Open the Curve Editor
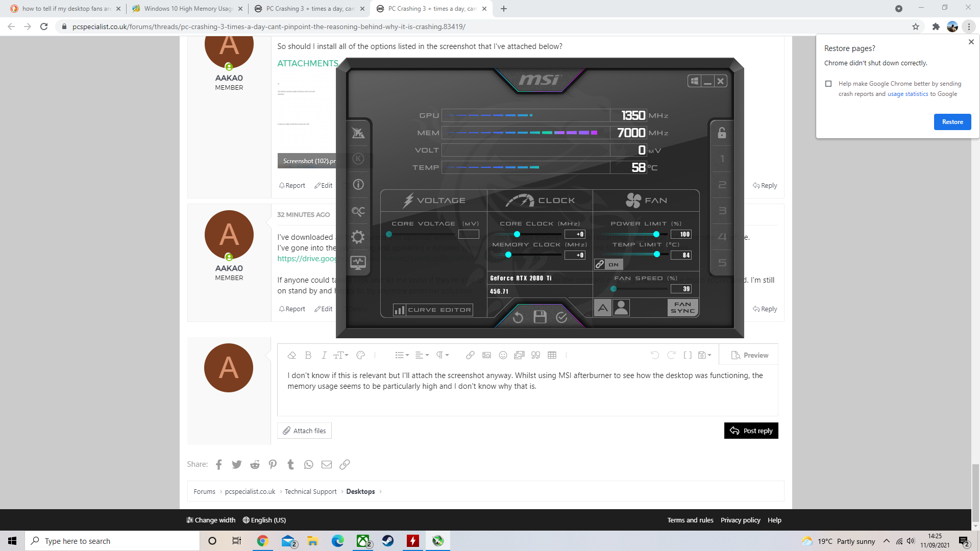Screen dimensions: 980x551 coord(433,310)
